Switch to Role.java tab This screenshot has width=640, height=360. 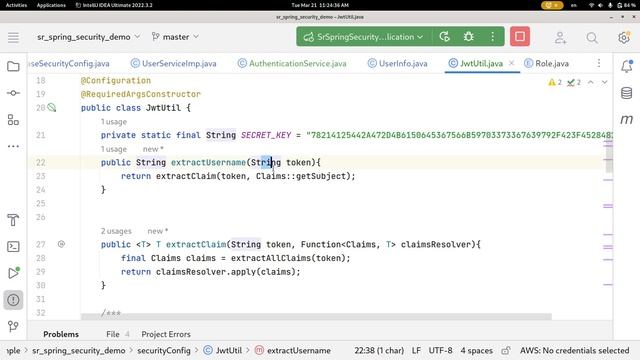pyautogui.click(x=547, y=64)
